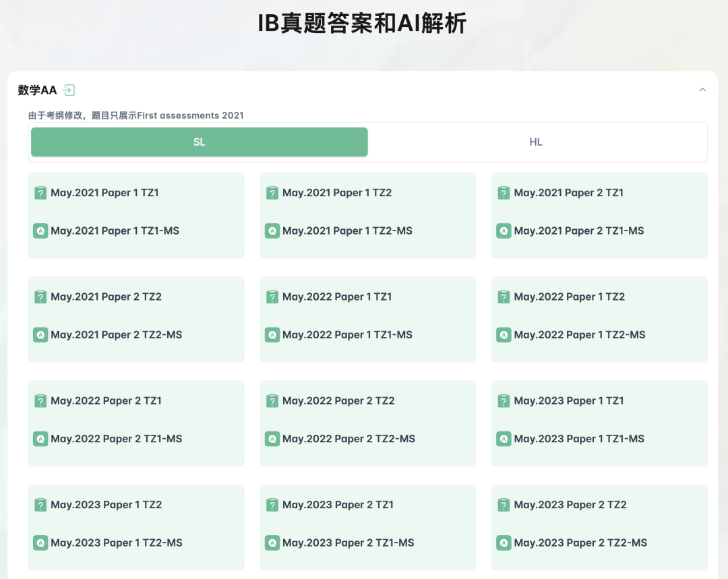Open May.2023 Paper 2 TZ2 paper link

coord(571,505)
